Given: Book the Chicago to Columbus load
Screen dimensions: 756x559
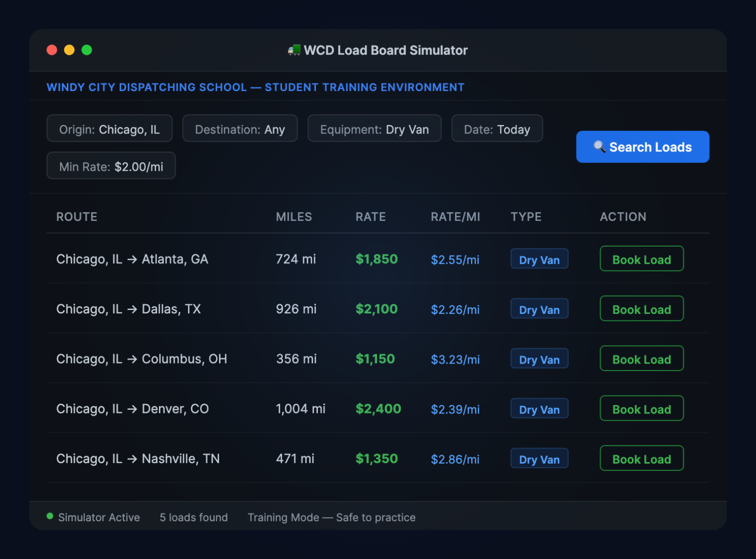Looking at the screenshot, I should 641,359.
